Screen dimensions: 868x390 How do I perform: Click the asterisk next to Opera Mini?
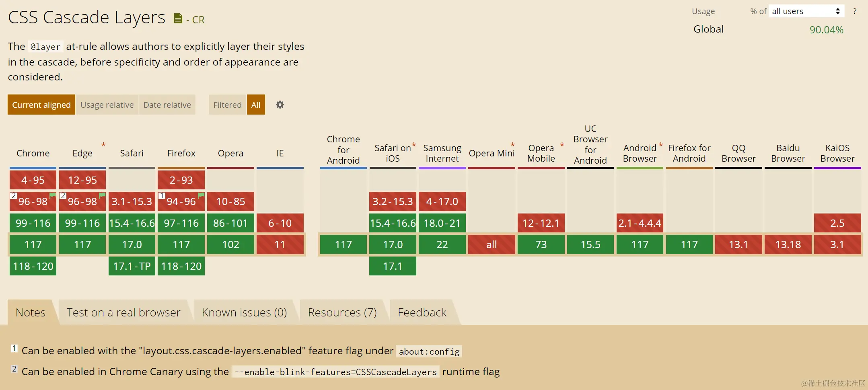pyautogui.click(x=512, y=145)
